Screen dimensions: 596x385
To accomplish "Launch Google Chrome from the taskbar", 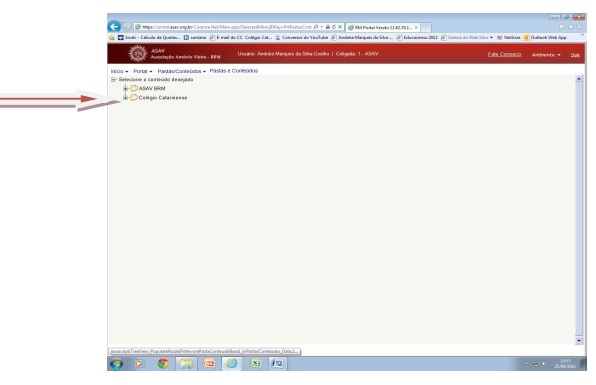I will click(x=163, y=364).
